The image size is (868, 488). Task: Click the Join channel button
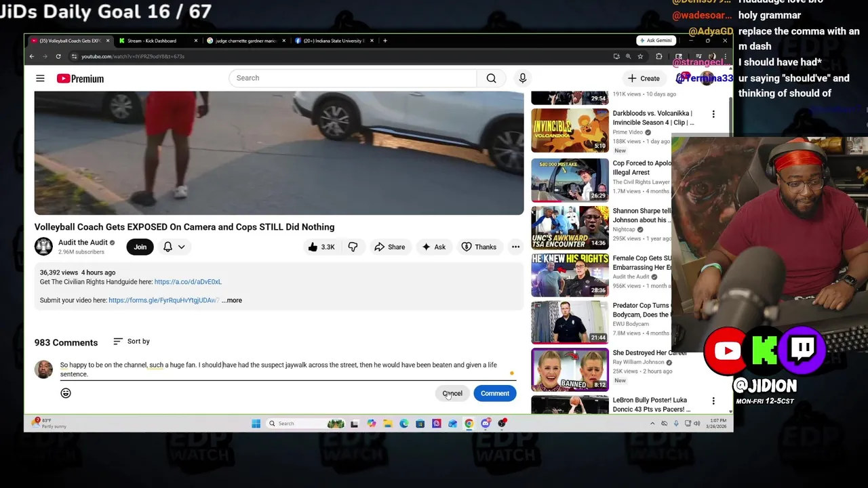pyautogui.click(x=140, y=247)
